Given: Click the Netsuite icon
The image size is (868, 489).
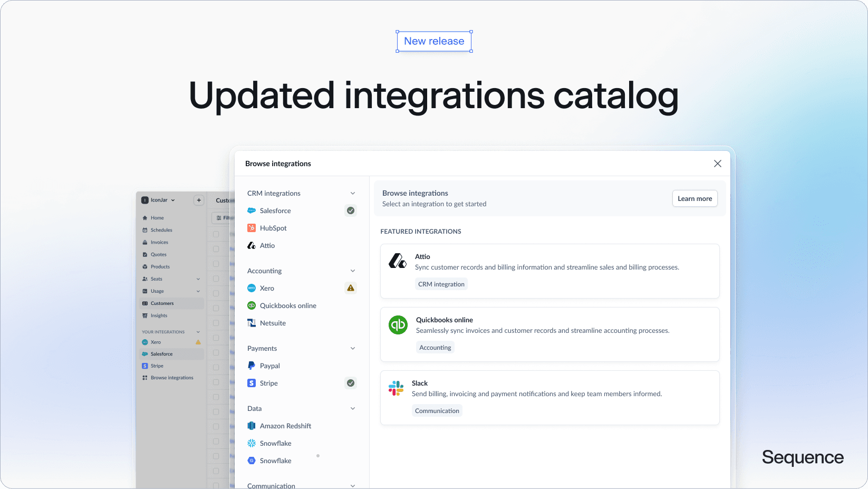Looking at the screenshot, I should point(252,323).
